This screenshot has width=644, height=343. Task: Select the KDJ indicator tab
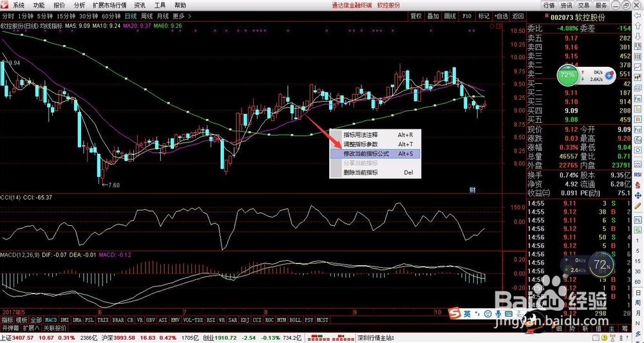245,320
